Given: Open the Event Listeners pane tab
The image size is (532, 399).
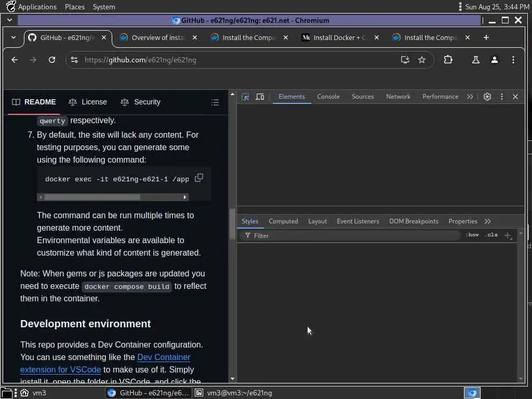Looking at the screenshot, I should 357,221.
